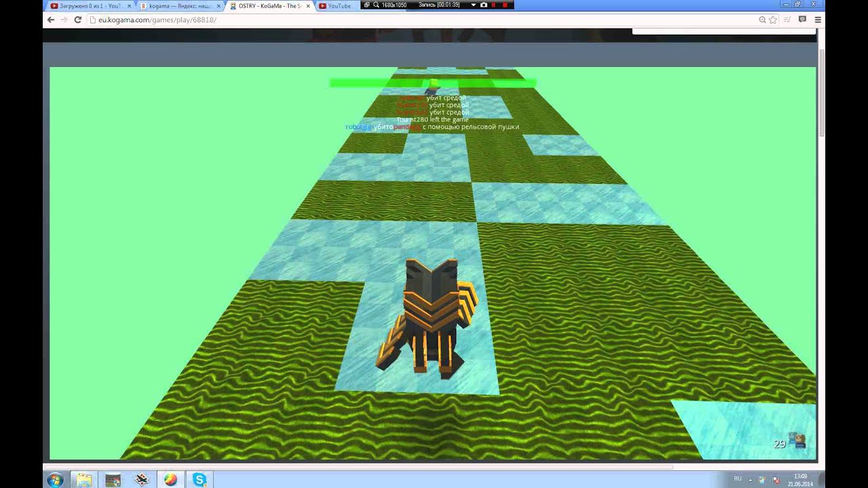
Task: Stop the screen recording with red square
Action: click(x=505, y=5)
